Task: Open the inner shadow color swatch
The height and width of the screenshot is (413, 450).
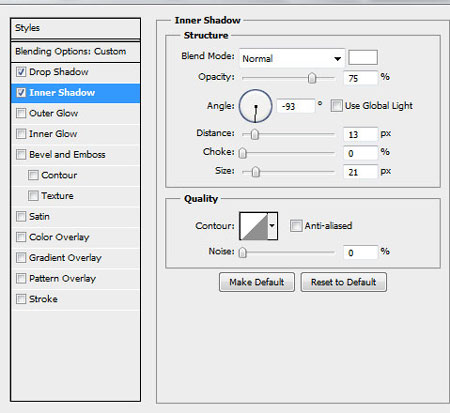Action: point(363,58)
